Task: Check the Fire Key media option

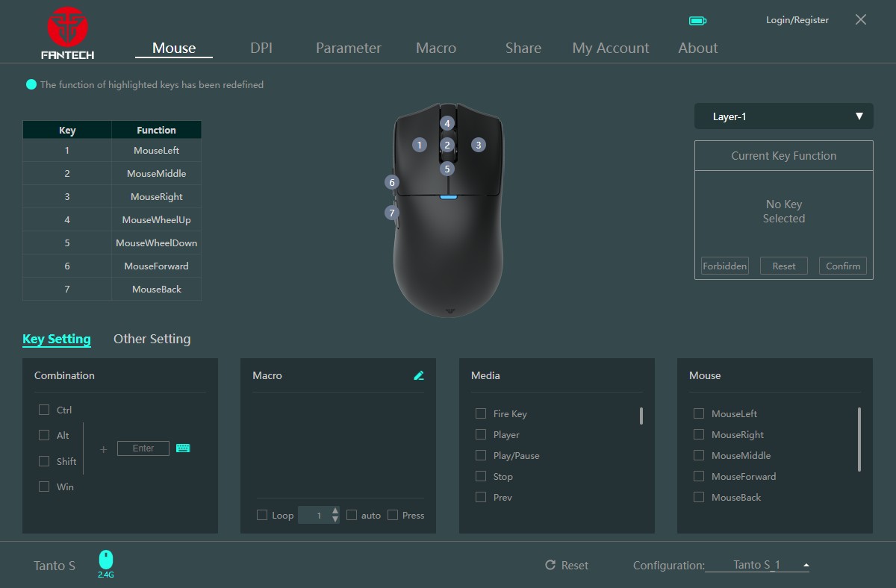Action: (481, 413)
